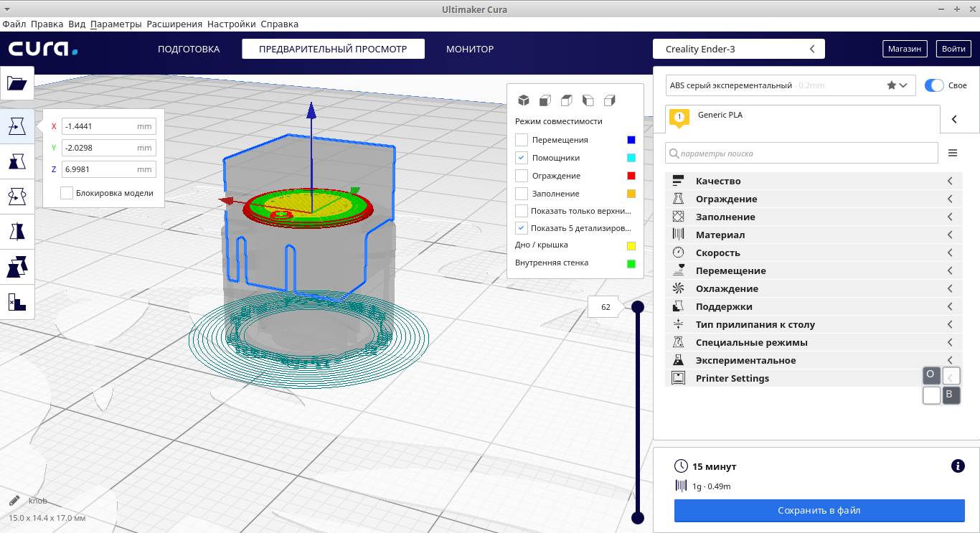Expand the Качество settings category
This screenshot has height=533, width=980.
[814, 181]
